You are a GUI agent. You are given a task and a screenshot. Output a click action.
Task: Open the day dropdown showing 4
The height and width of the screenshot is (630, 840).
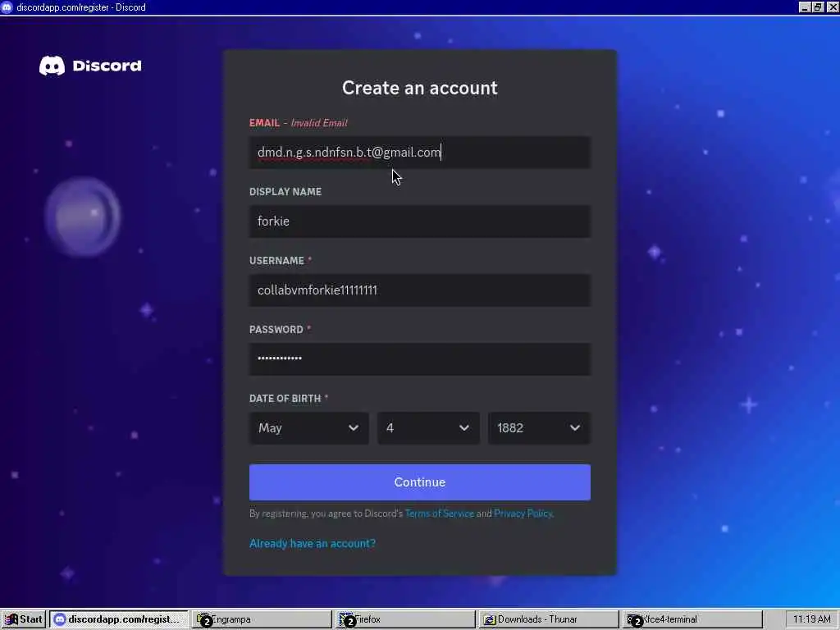(x=428, y=428)
